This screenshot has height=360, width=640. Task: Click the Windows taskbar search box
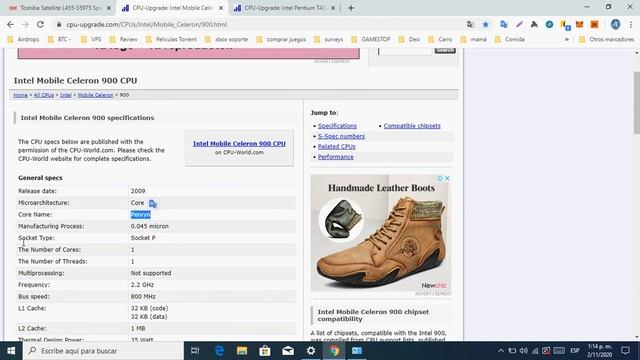click(x=103, y=351)
